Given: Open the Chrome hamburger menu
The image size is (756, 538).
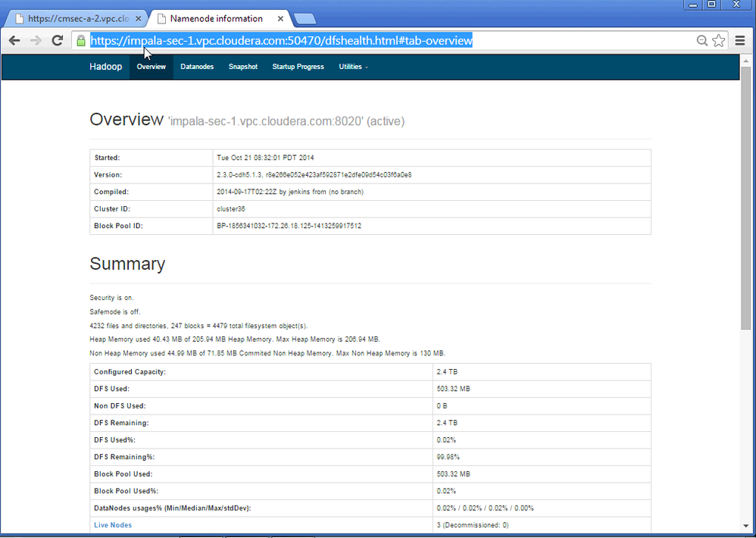Looking at the screenshot, I should click(740, 40).
